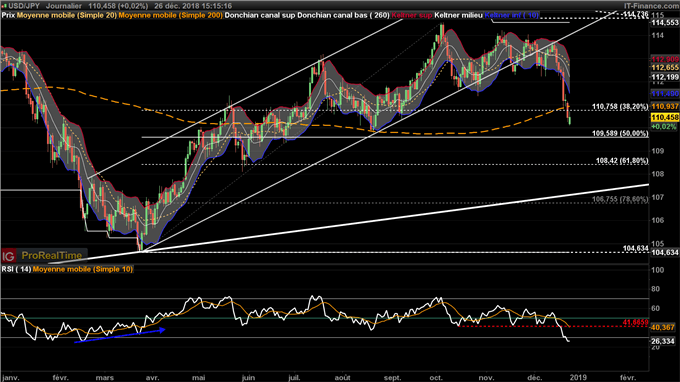The height and width of the screenshot is (382, 680).
Task: Click the Donchian canal bas ( 260) label
Action: (343, 15)
